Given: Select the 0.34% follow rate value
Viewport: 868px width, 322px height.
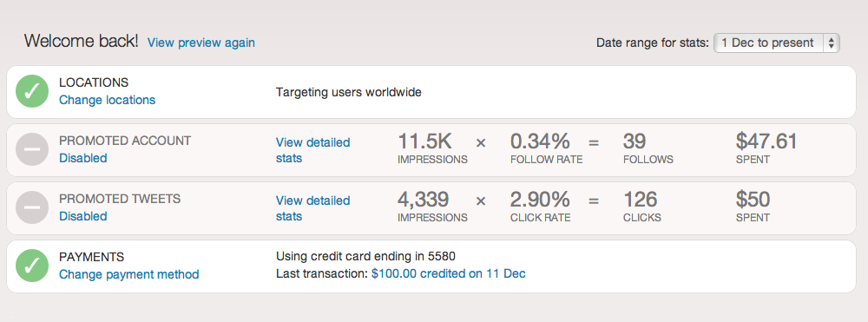Looking at the screenshot, I should coord(540,141).
